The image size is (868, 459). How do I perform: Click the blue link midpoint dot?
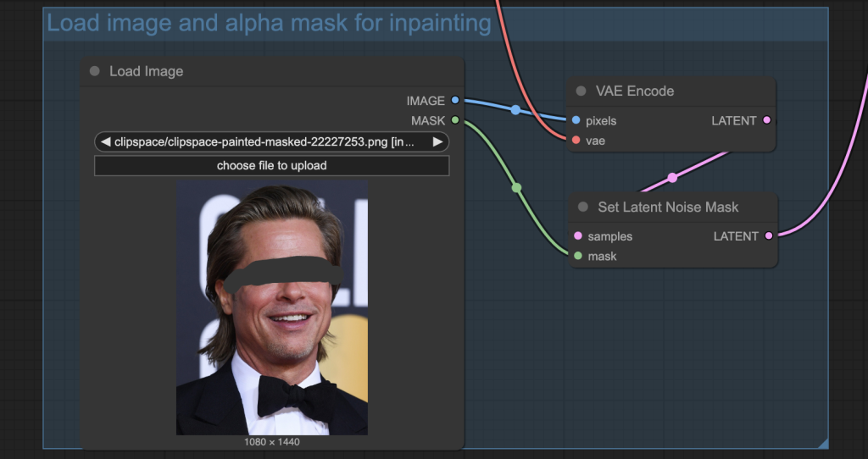[515, 110]
